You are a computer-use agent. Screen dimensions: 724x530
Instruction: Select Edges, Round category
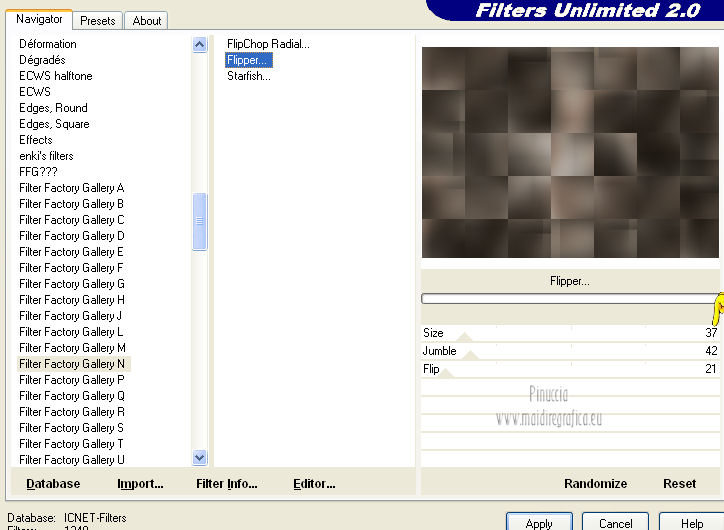point(53,108)
